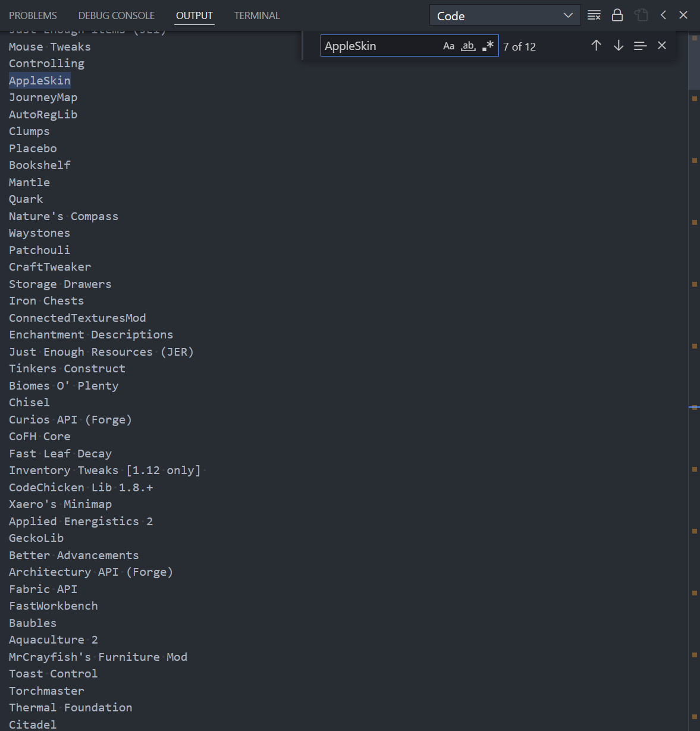The image size is (700, 731).
Task: Click the Torchmaster line
Action: coord(46,691)
